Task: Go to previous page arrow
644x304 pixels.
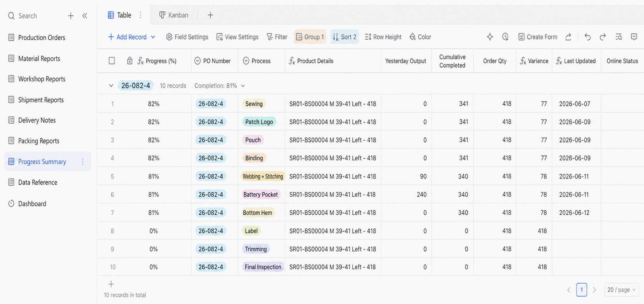Action: (x=569, y=290)
